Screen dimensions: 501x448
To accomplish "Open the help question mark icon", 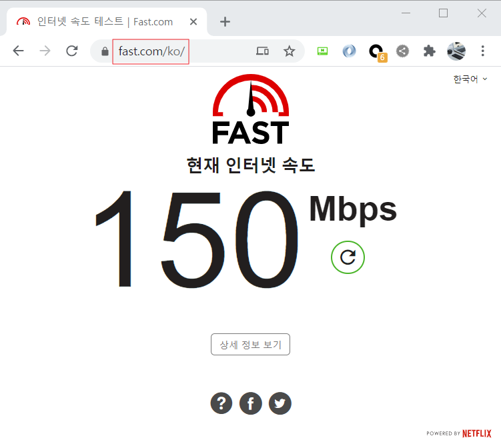I will [221, 403].
